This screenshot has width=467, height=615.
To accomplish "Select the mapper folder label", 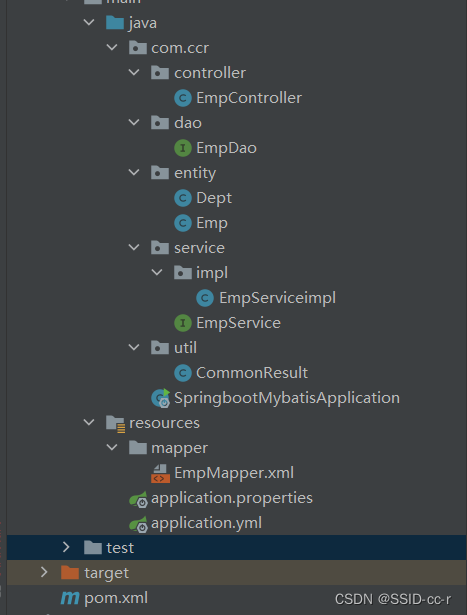I will point(179,449).
